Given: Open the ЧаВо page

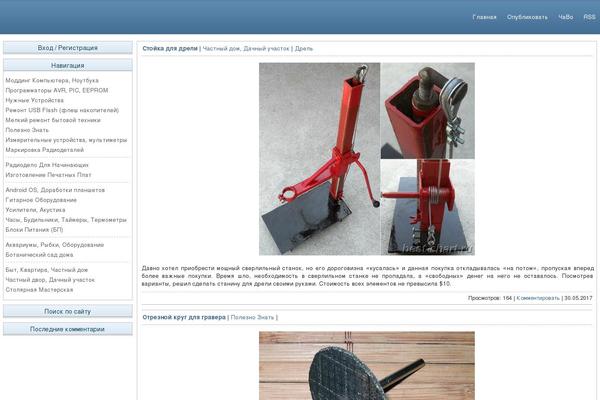Looking at the screenshot, I should pyautogui.click(x=566, y=17).
